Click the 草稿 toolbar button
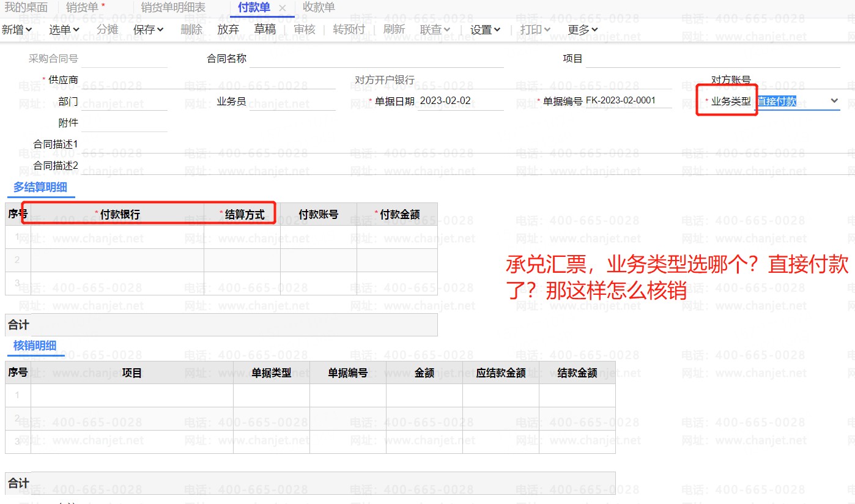 point(265,29)
